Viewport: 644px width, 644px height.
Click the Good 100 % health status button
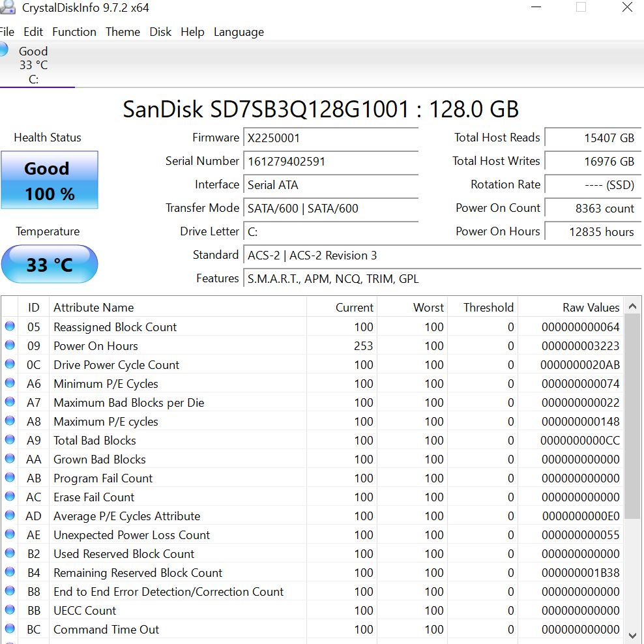point(50,181)
